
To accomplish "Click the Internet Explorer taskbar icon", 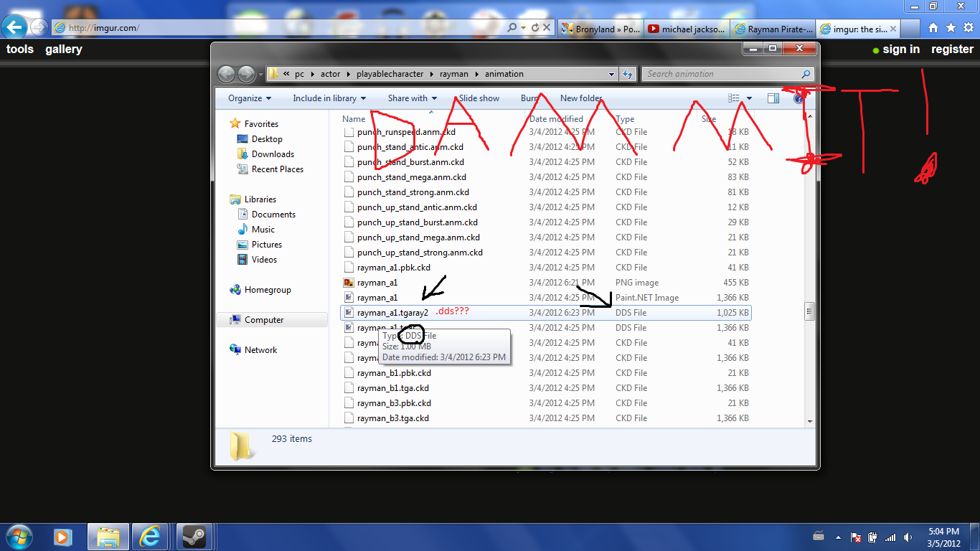I will (x=150, y=536).
